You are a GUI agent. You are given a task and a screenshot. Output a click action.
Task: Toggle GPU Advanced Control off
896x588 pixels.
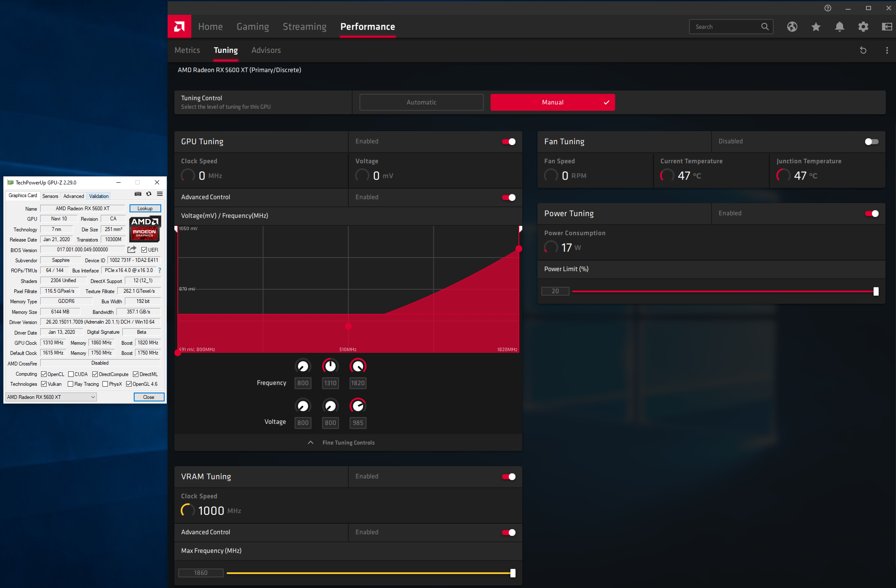[x=509, y=198]
